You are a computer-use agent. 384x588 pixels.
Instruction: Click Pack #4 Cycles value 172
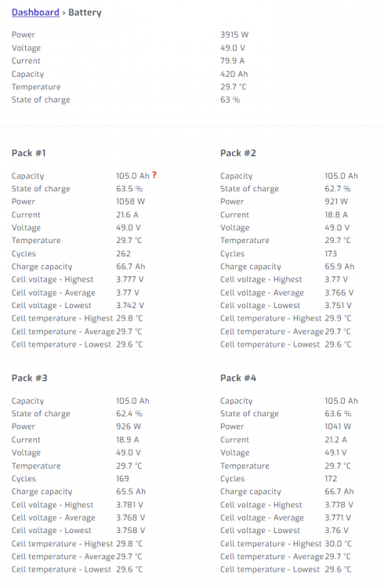pos(331,479)
